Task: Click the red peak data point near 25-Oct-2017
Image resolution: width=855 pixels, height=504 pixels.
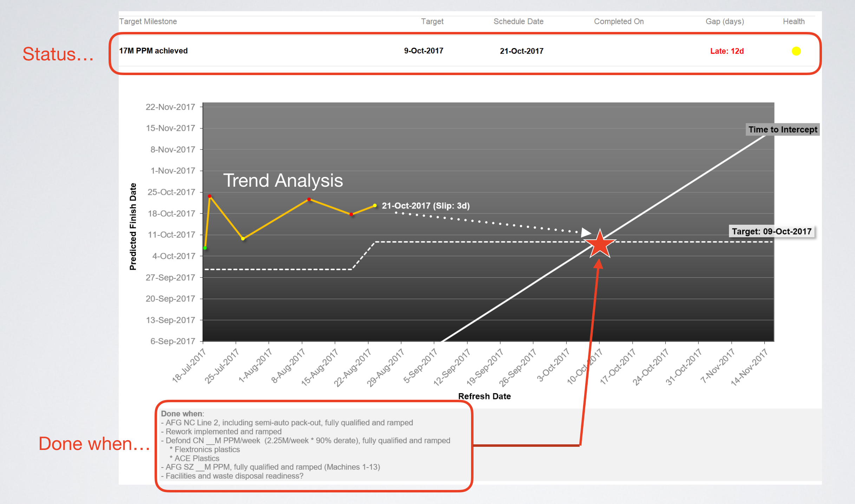Action: point(210,196)
